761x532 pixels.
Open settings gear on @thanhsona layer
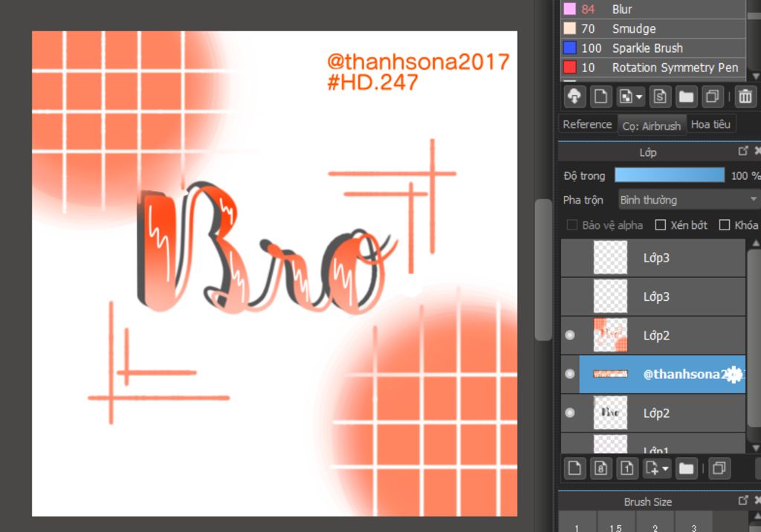click(x=734, y=374)
